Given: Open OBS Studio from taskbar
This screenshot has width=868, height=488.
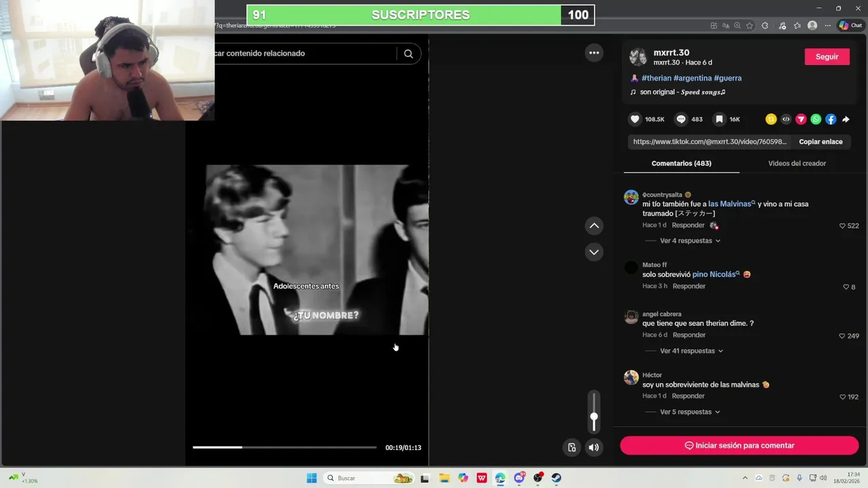Looking at the screenshot, I should click(x=538, y=478).
